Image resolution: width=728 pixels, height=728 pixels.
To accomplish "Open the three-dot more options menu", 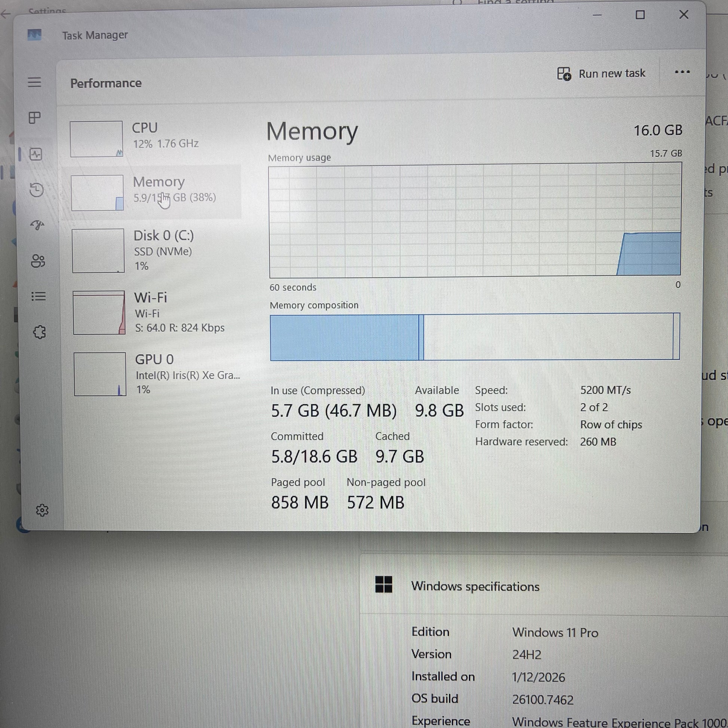I will coord(682,71).
